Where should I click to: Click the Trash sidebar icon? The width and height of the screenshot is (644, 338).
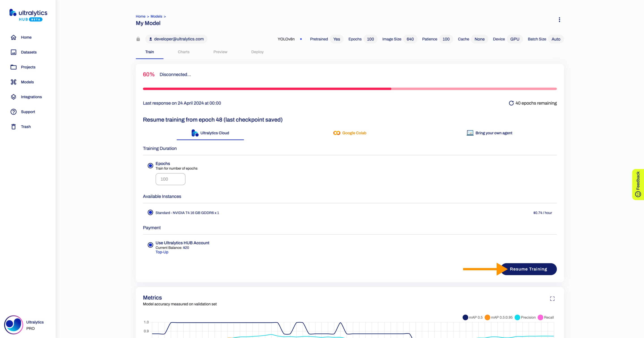14,127
